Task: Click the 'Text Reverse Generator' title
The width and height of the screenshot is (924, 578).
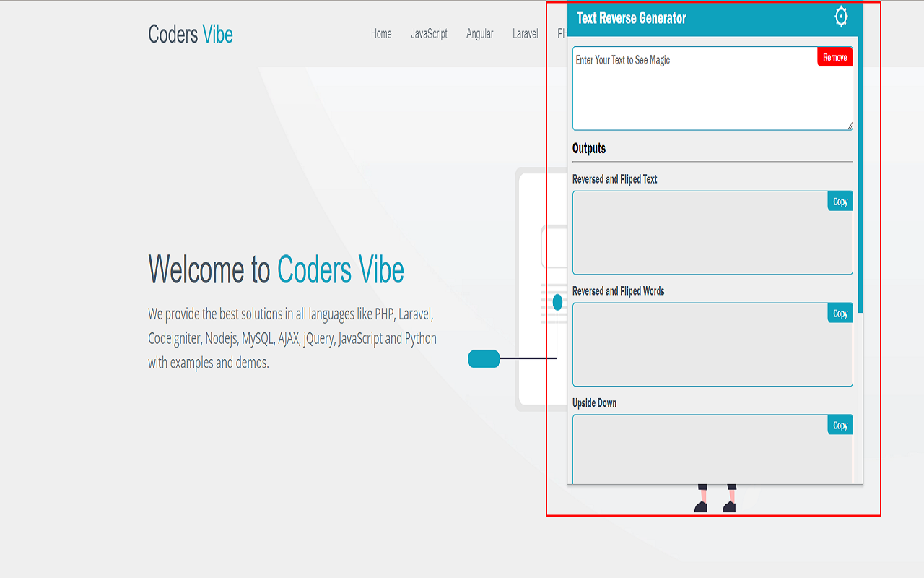Action: click(632, 18)
